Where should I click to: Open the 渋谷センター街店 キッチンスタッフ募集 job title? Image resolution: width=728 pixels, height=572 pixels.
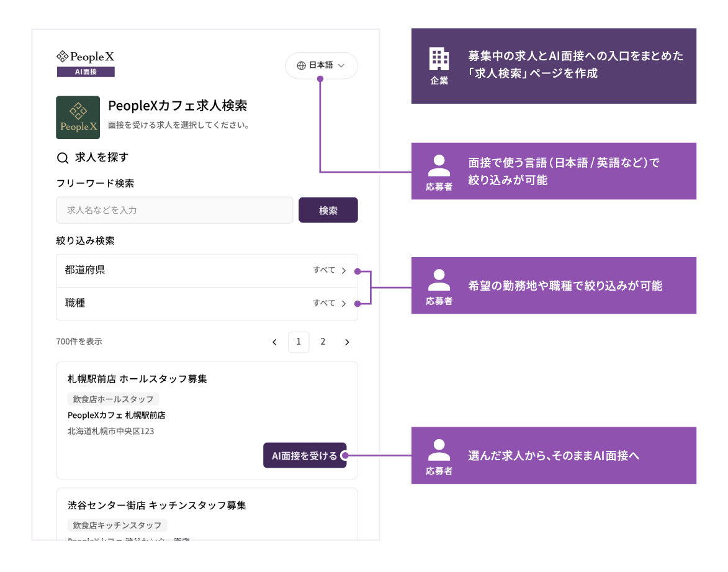[x=156, y=506]
